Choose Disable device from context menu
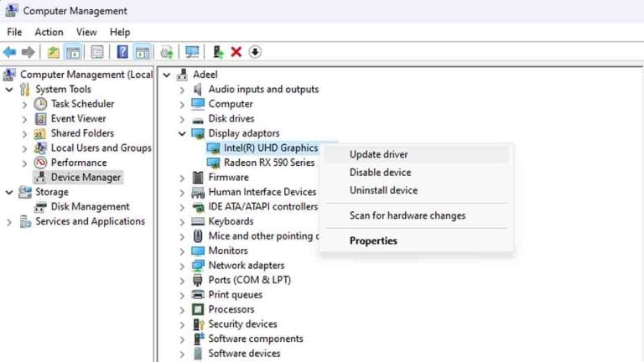The width and height of the screenshot is (644, 362). coord(417,173)
